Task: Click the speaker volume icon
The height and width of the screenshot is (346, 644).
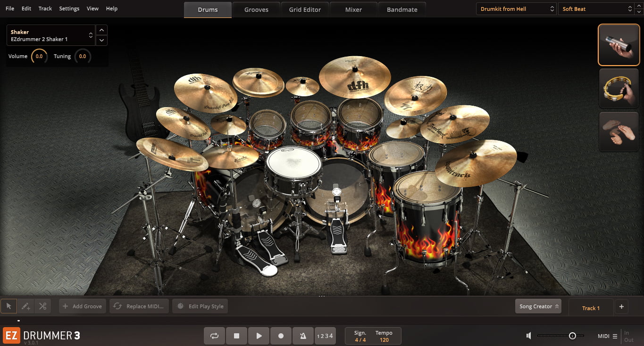Action: pyautogui.click(x=529, y=336)
